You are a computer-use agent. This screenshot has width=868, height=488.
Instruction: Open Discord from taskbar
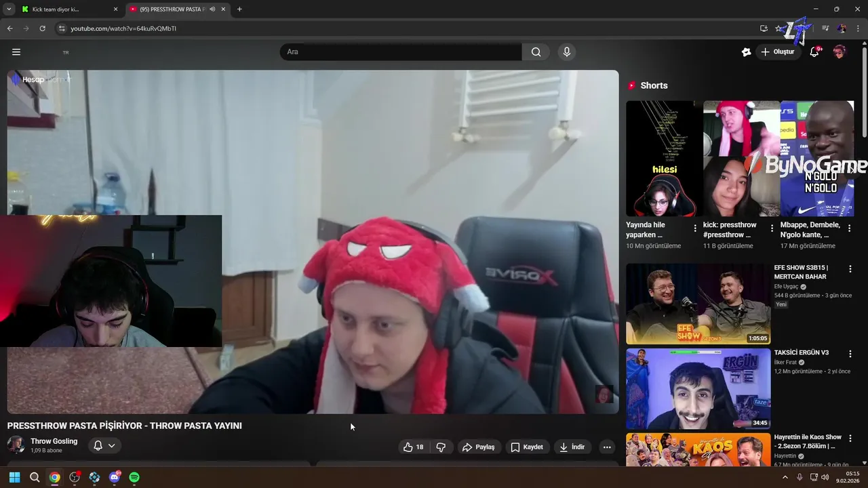[x=114, y=477]
